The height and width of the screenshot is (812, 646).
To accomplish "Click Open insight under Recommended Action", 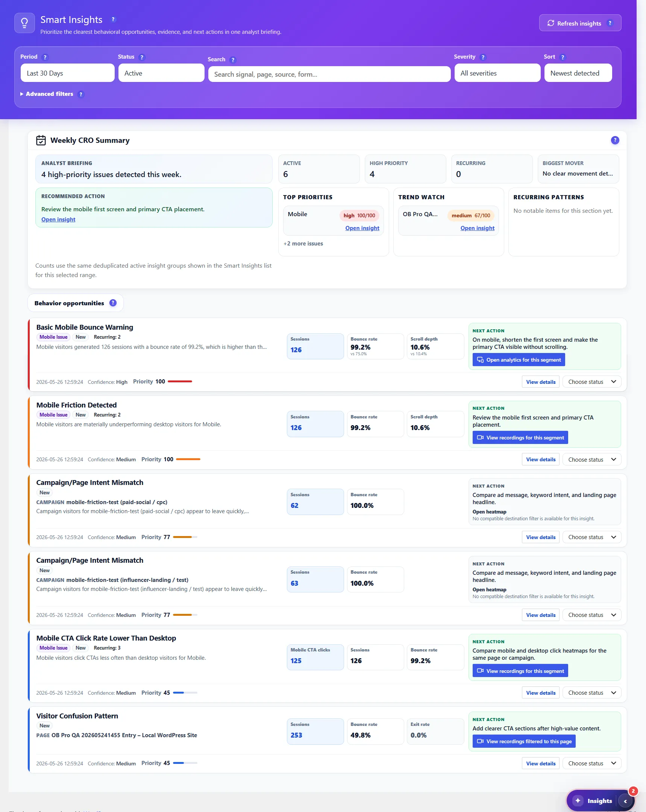I will pyautogui.click(x=58, y=220).
